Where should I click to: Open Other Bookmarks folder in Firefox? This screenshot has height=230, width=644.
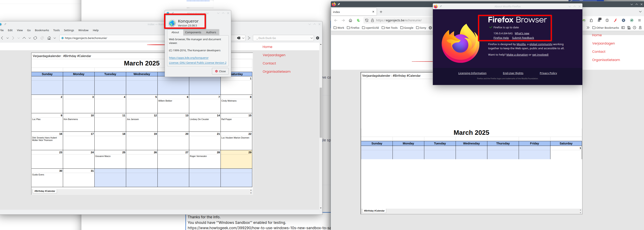click(x=606, y=28)
